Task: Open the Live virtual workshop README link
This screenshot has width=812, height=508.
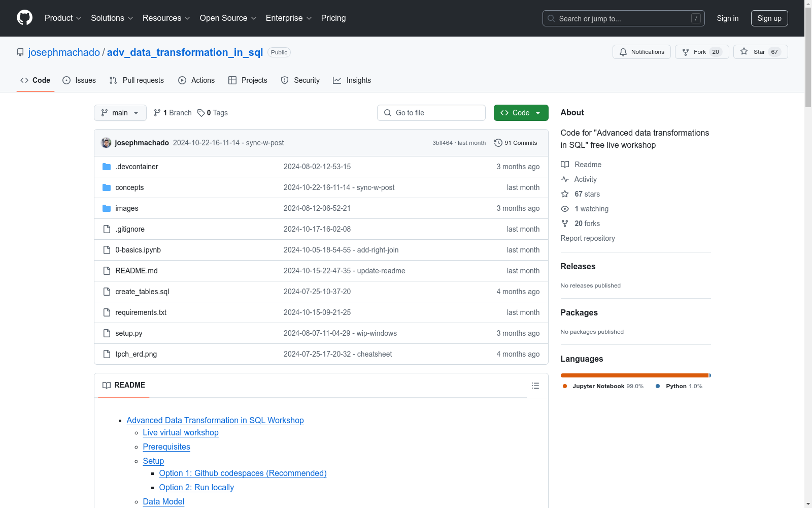Action: tap(181, 432)
